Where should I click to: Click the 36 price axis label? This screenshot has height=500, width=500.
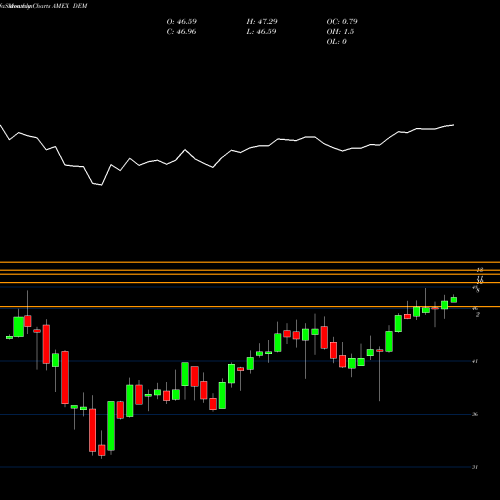coord(475,414)
